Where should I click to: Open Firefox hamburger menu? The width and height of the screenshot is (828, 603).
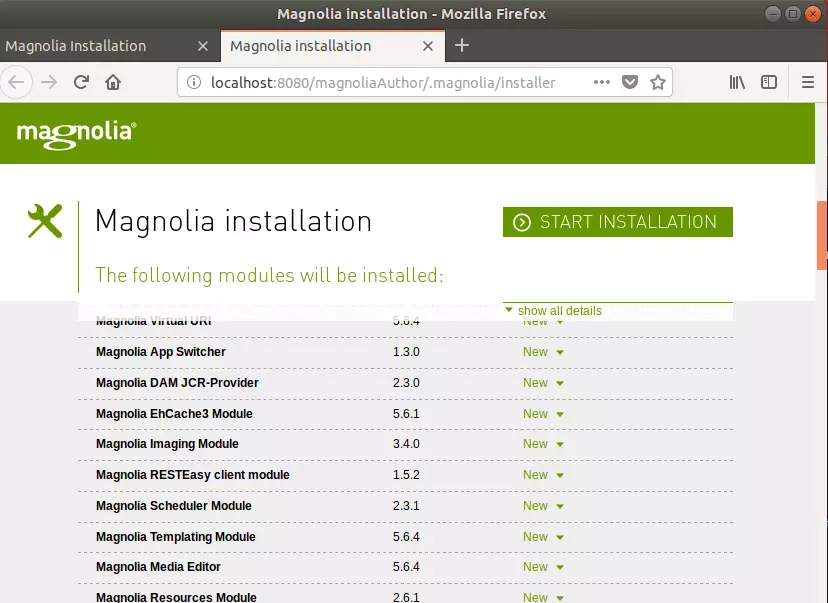pyautogui.click(x=807, y=82)
